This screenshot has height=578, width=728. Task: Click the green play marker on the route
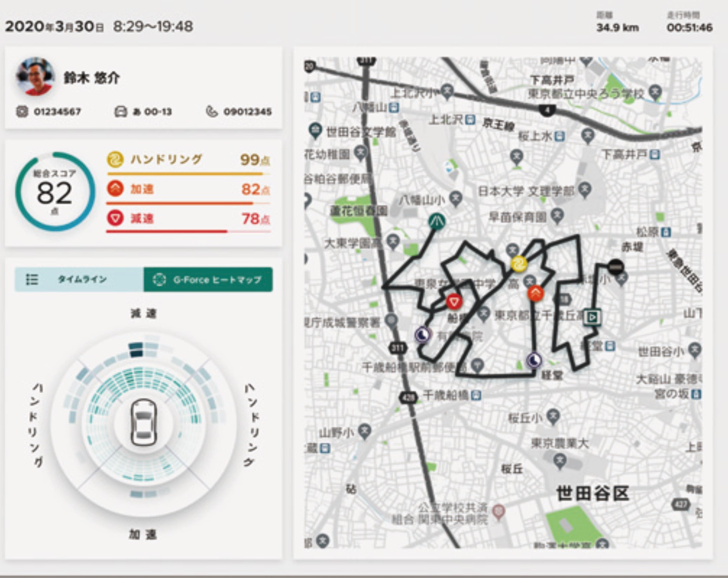click(592, 317)
